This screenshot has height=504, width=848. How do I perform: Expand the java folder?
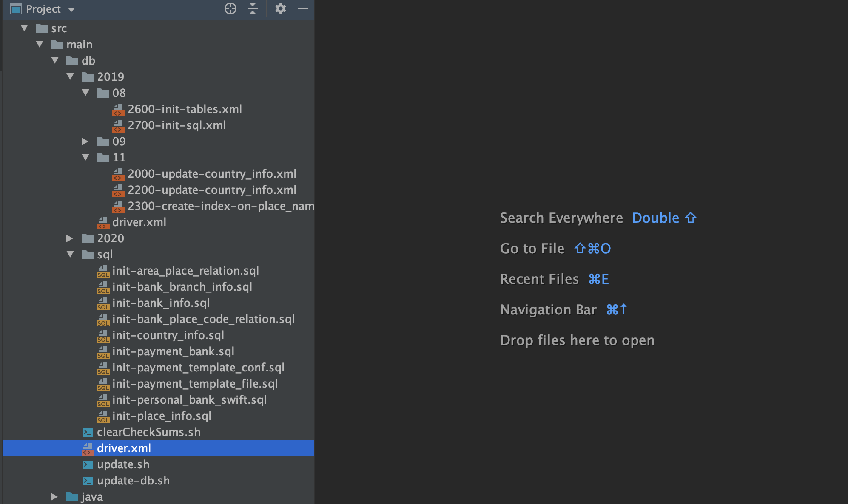click(54, 496)
